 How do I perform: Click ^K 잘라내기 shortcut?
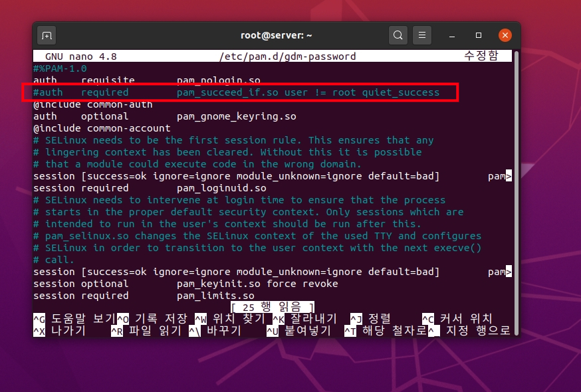[305, 319]
